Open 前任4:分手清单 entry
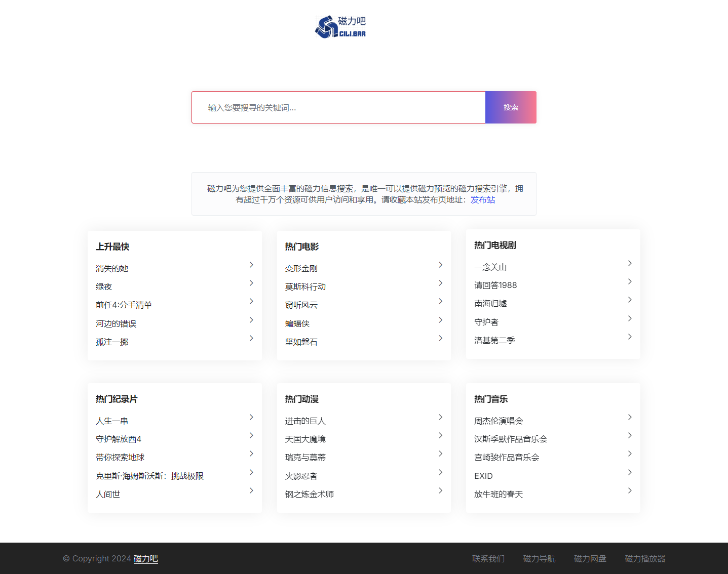This screenshot has height=574, width=728. [x=124, y=305]
